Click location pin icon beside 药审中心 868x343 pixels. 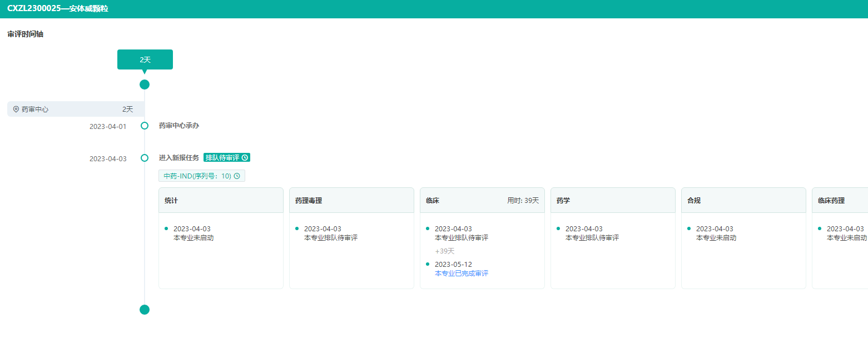point(16,110)
